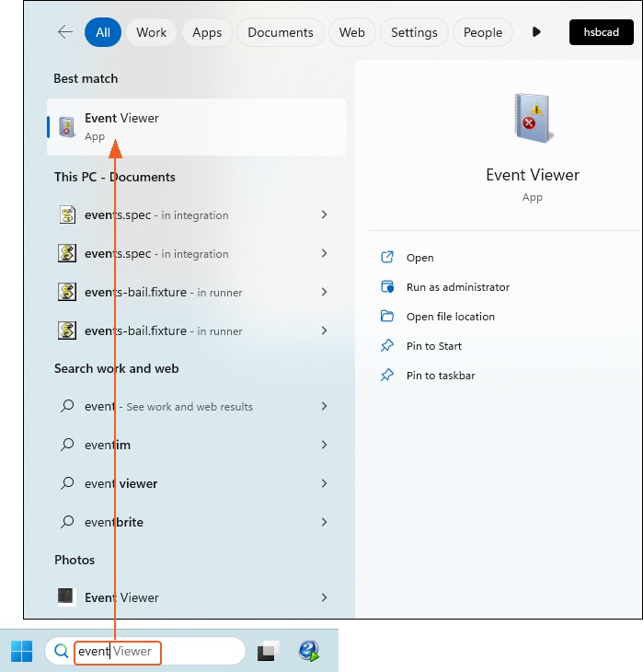This screenshot has height=672, width=643.
Task: Click large Event Viewer icon in details pane
Action: pyautogui.click(x=533, y=118)
